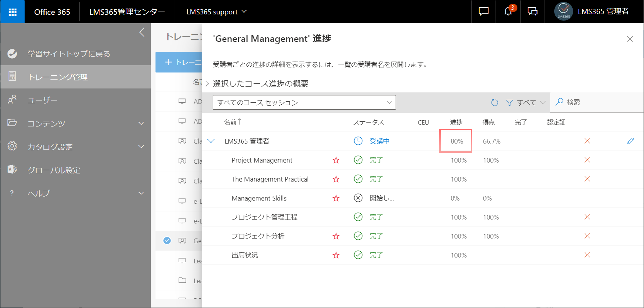Click the red X for 出席状況 row
Viewport: 644px width, 308px height.
pyautogui.click(x=587, y=255)
